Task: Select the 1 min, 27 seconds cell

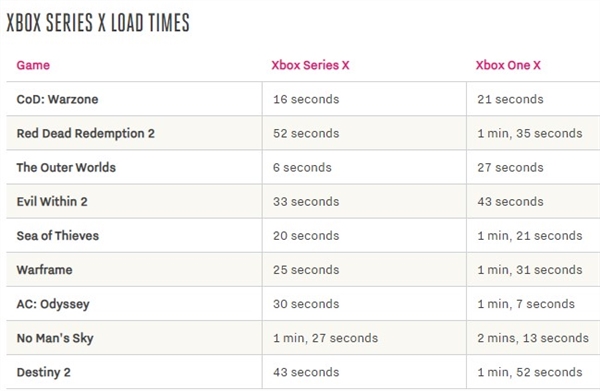Action: click(x=326, y=338)
